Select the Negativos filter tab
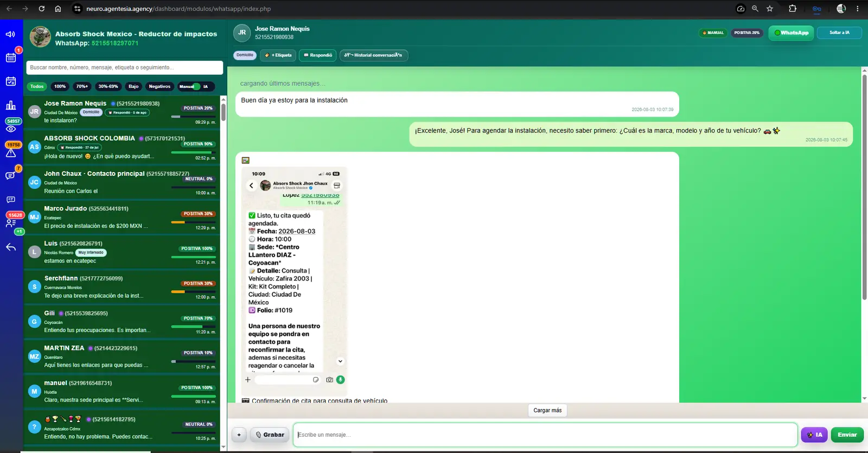The height and width of the screenshot is (453, 868). pyautogui.click(x=159, y=86)
